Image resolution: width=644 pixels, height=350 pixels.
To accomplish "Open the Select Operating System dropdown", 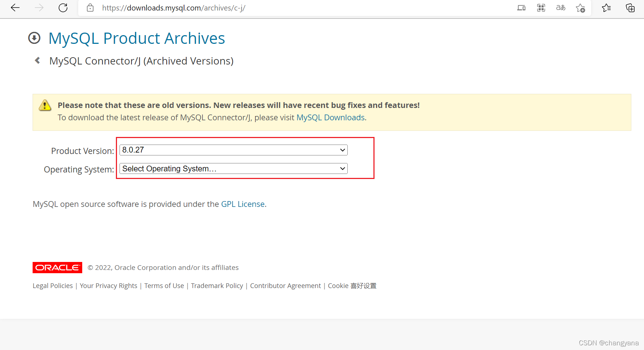I will coord(234,168).
